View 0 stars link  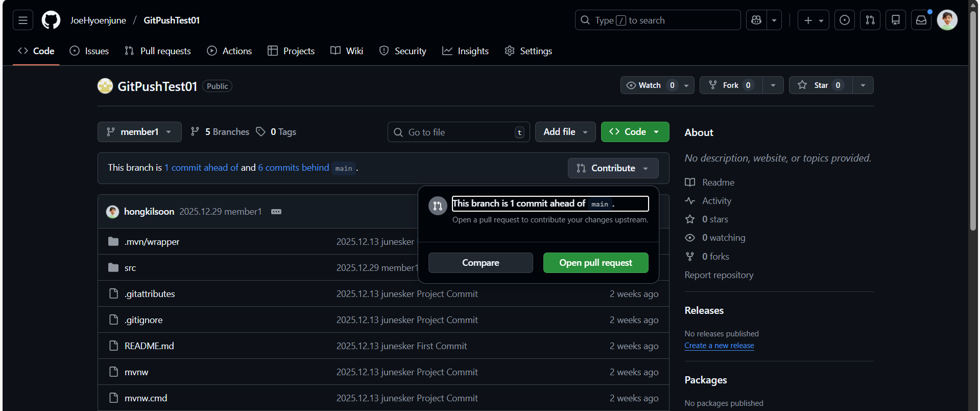coord(706,219)
